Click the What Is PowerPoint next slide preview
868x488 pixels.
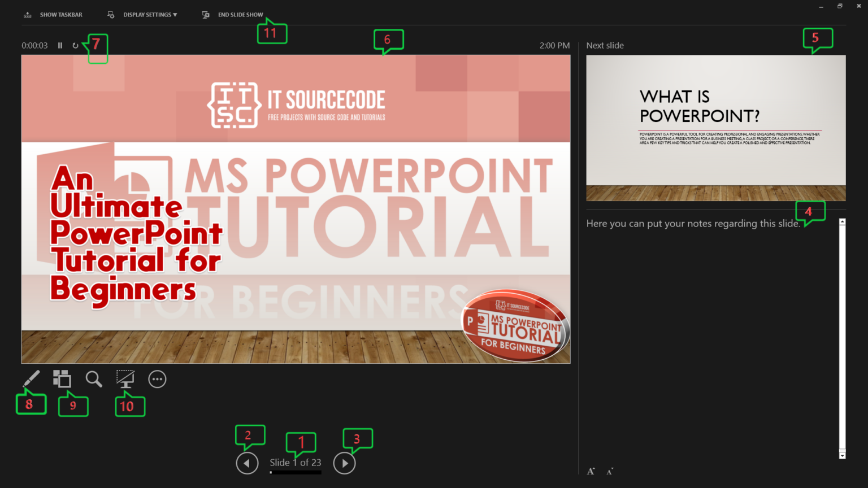[x=715, y=128]
